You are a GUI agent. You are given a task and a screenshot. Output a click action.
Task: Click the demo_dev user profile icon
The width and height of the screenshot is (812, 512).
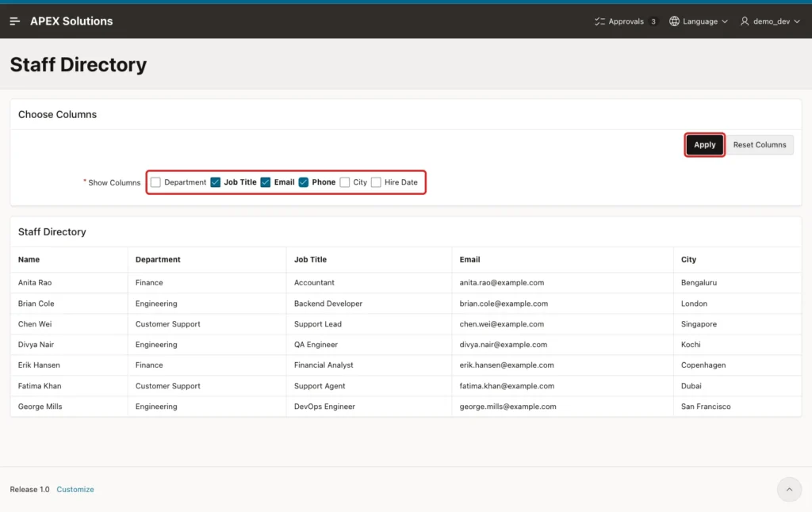(744, 21)
